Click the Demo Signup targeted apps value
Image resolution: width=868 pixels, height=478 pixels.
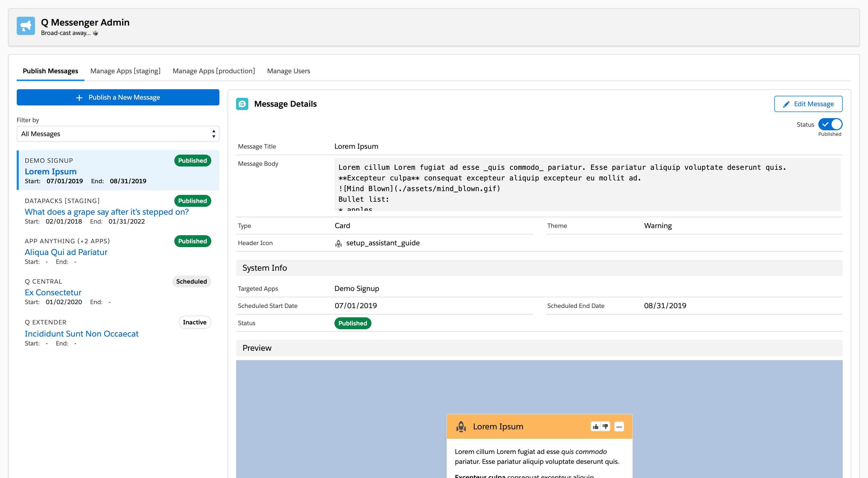[x=356, y=289]
